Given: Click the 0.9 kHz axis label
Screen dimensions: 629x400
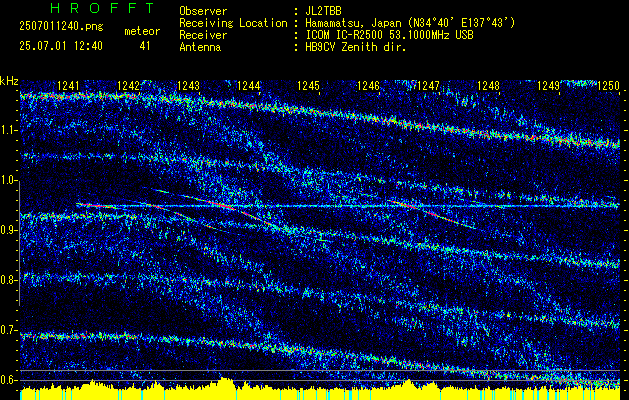Looking at the screenshot, I should point(9,230).
